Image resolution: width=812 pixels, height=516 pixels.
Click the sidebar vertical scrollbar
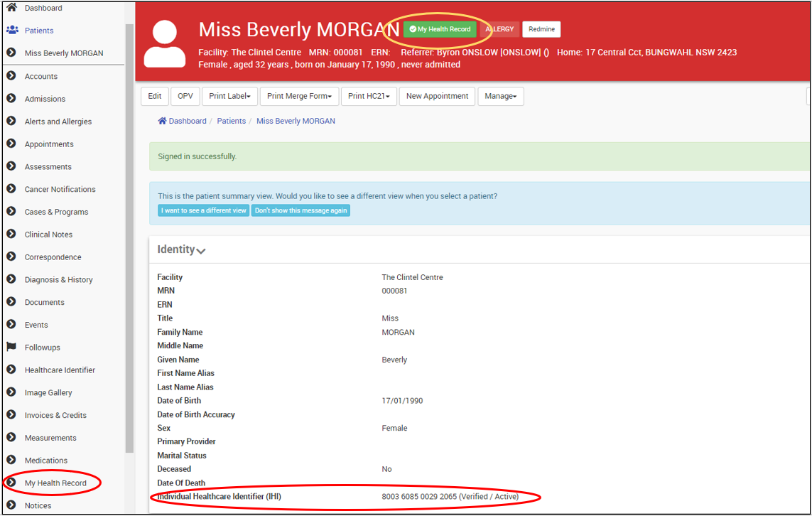click(129, 238)
